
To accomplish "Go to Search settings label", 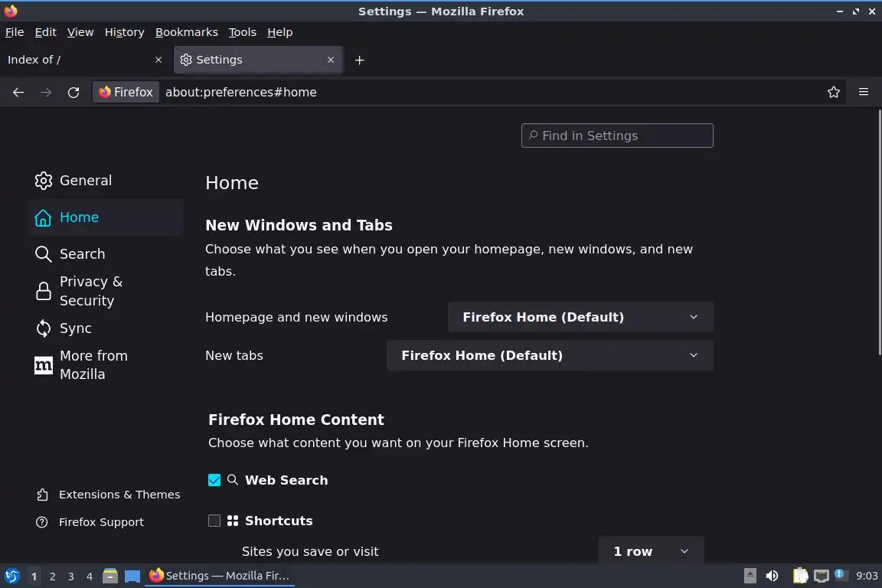I will pos(82,254).
